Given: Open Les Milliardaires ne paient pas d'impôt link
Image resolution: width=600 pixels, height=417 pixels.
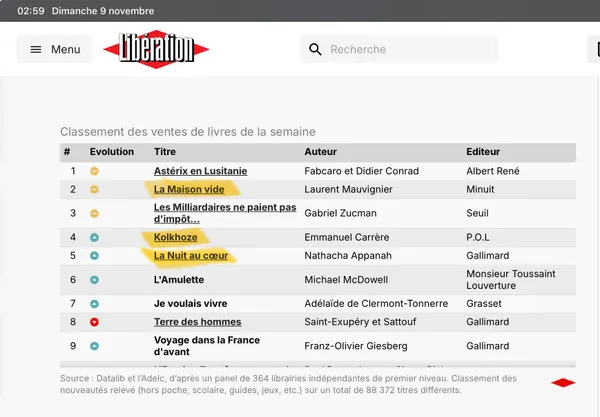Looking at the screenshot, I should coord(225,213).
